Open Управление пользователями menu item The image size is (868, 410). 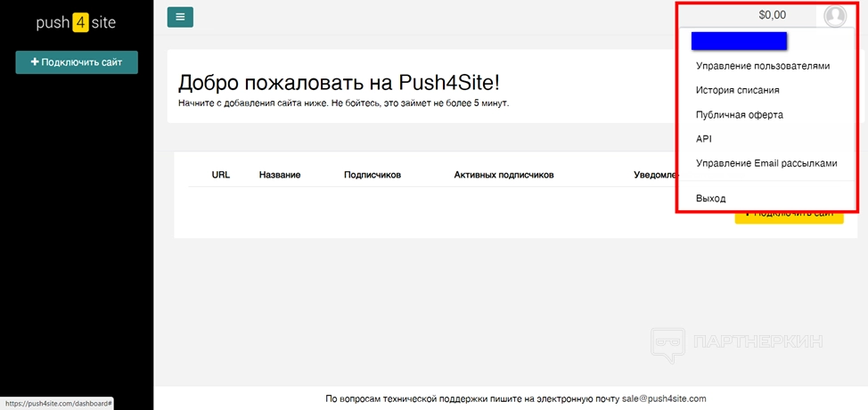click(x=763, y=66)
